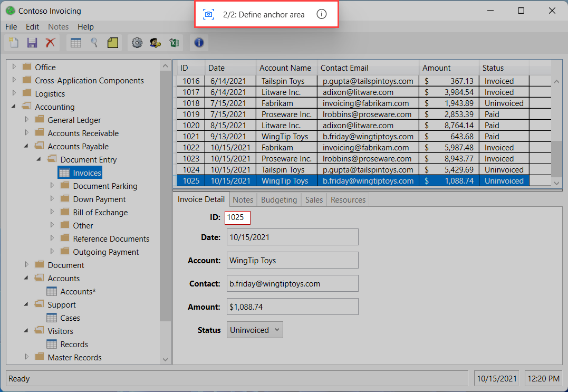
Task: Show info using the blue info icon
Action: [199, 43]
